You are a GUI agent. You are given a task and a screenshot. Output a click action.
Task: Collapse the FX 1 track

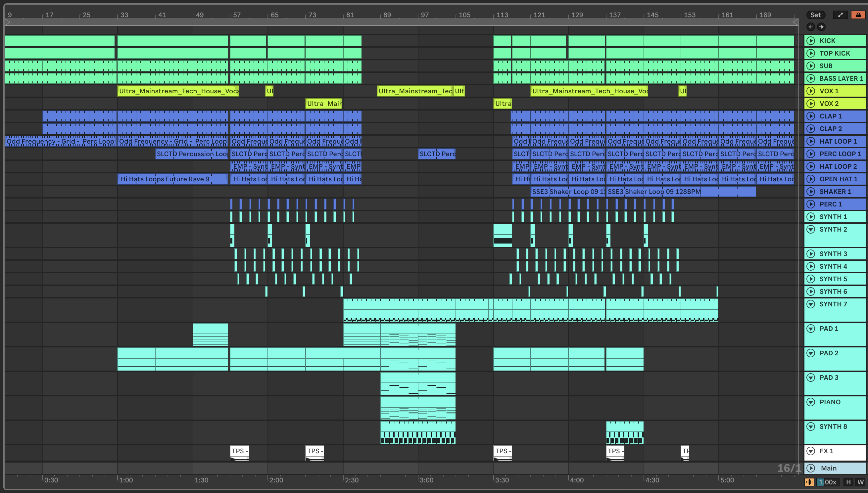pos(811,451)
